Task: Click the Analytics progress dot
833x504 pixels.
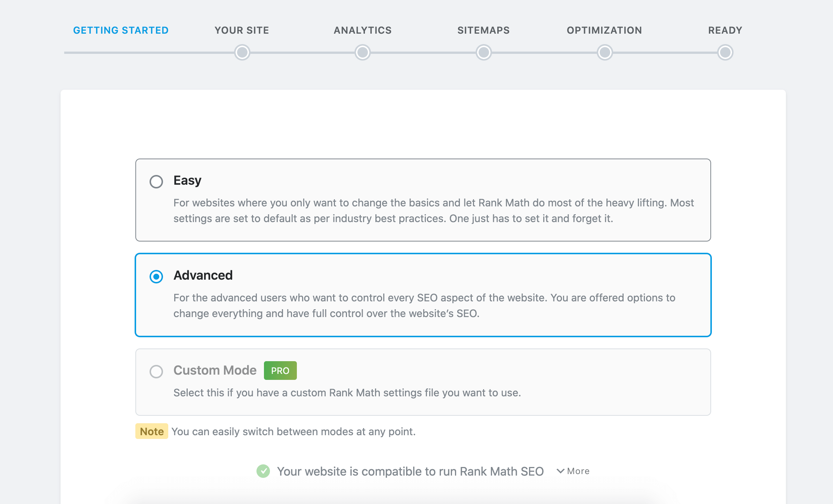Action: click(363, 52)
